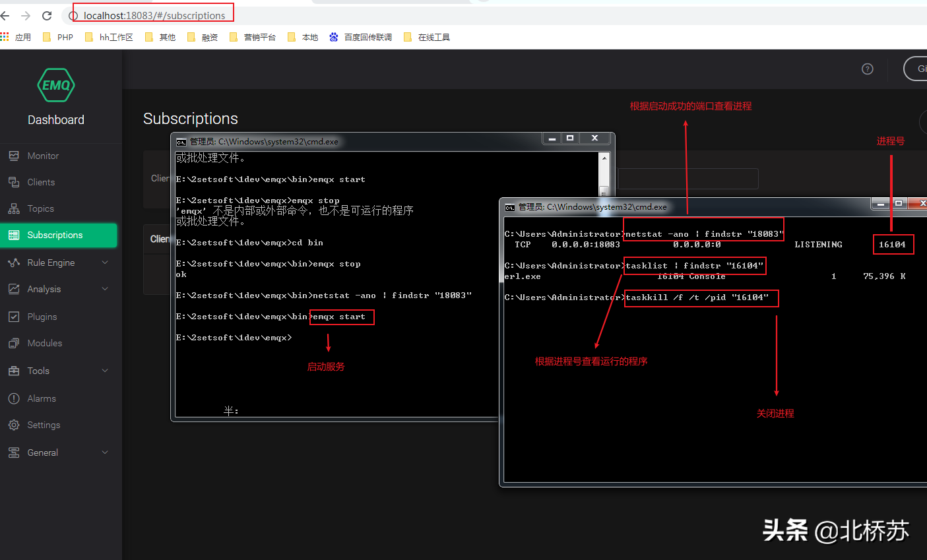Click the 'tasklist | findstr "16104"' command
Viewport: 927px width, 560px height.
(694, 266)
